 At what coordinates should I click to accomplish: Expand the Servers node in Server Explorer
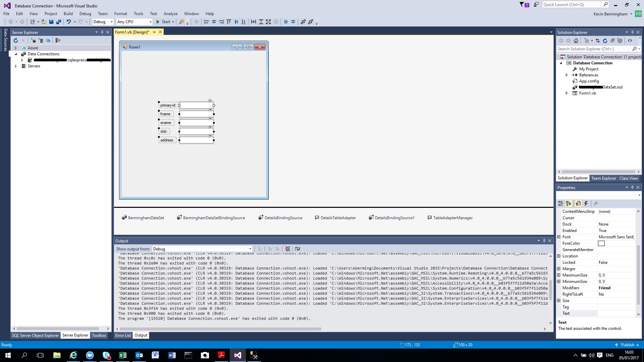[x=15, y=66]
